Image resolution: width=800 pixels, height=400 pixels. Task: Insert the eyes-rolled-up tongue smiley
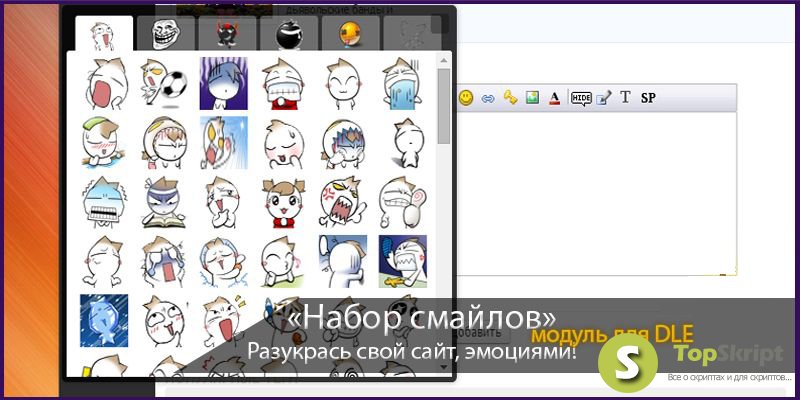pos(164,320)
